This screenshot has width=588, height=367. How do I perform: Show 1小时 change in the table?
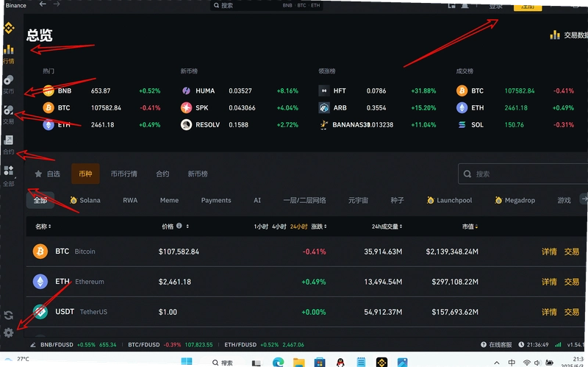click(261, 227)
